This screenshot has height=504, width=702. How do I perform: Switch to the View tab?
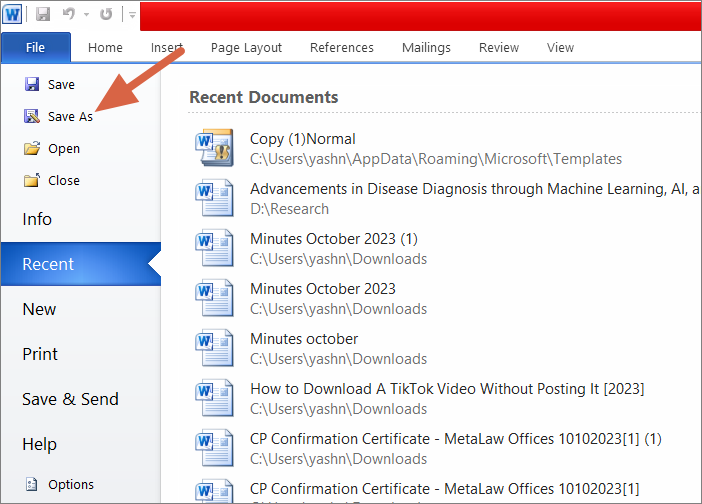pyautogui.click(x=560, y=47)
